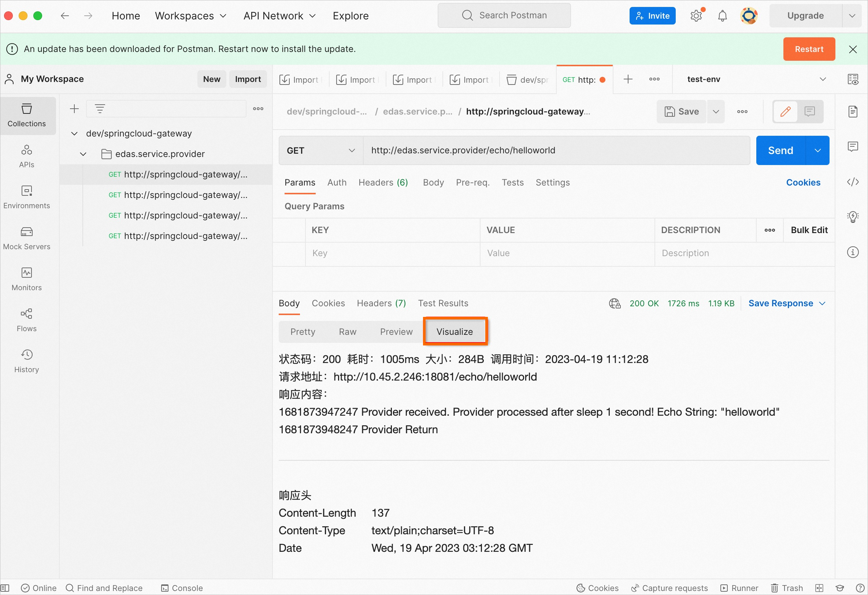868x595 pixels.
Task: Toggle the sidebar panel in status bar
Action: pos(5,588)
